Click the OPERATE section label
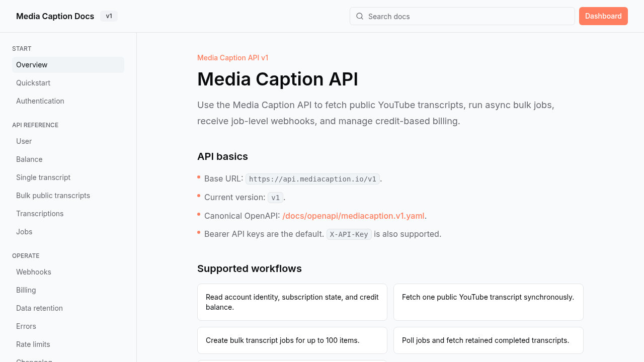This screenshot has height=362, width=644. tap(26, 256)
